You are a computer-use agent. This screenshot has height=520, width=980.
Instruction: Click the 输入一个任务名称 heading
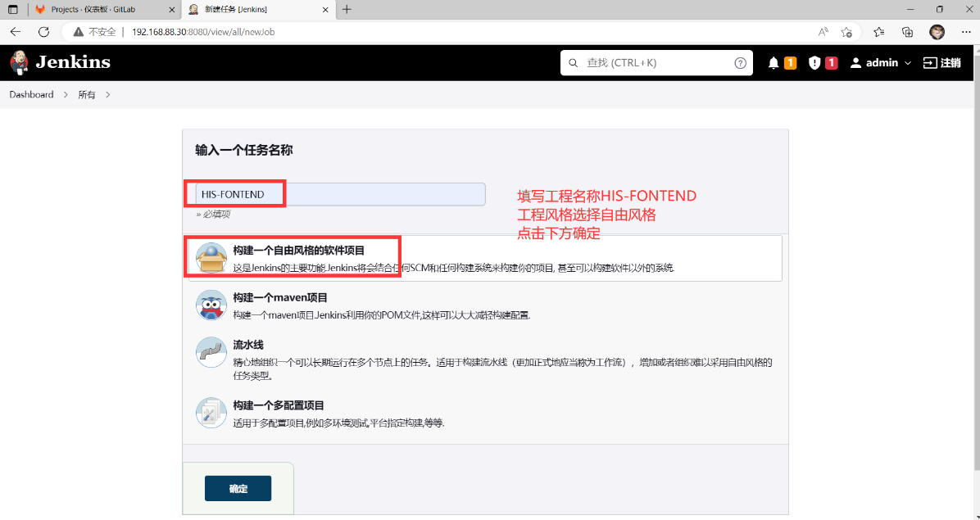point(243,151)
